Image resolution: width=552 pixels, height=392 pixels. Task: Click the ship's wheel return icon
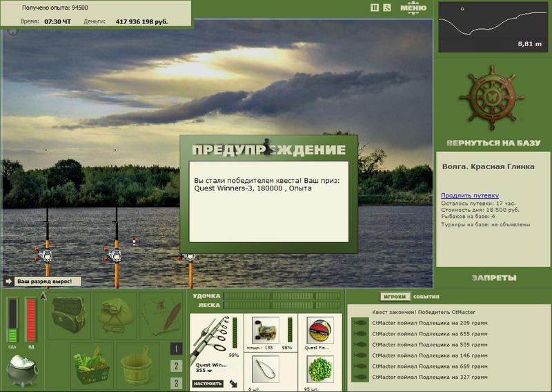tap(492, 97)
